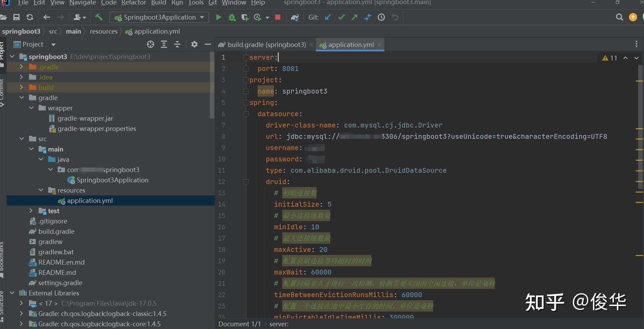Open Search Everywhere magnifier icon
This screenshot has height=329, width=644.
click(x=619, y=17)
